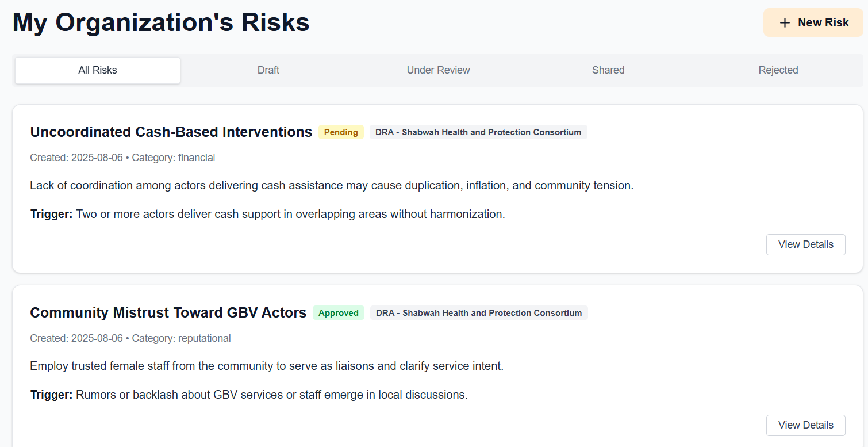Click the trigger text about overlapping cash support
868x447 pixels.
click(290, 215)
